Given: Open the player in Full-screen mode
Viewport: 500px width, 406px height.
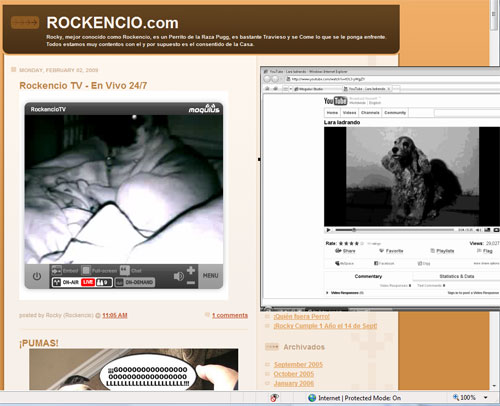Looking at the screenshot, I should click(86, 270).
